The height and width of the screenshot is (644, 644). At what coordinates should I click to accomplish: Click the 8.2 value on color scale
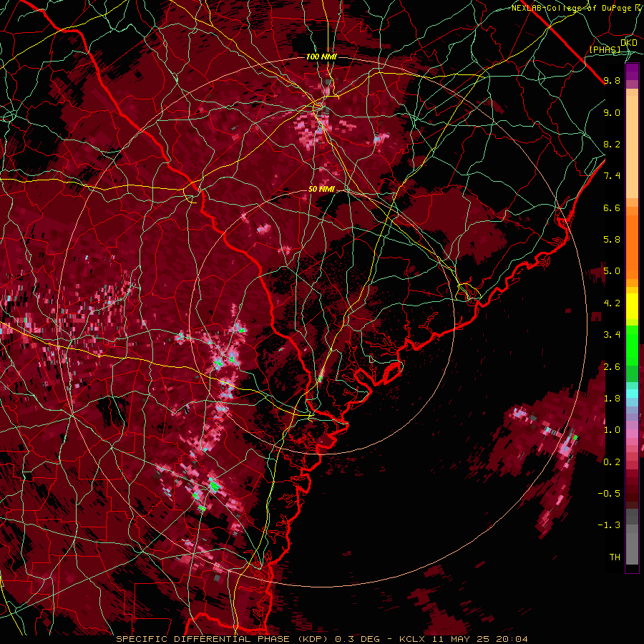[x=612, y=144]
